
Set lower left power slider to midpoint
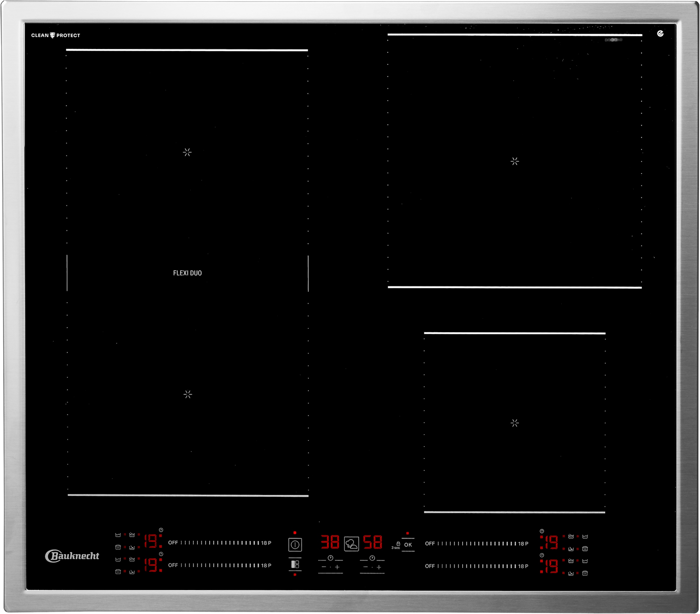tap(220, 565)
